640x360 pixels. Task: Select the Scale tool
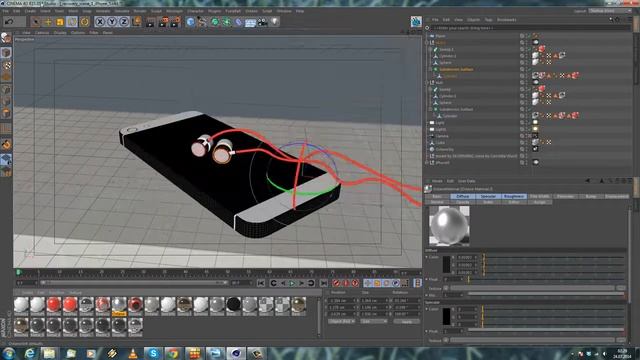tap(60, 22)
